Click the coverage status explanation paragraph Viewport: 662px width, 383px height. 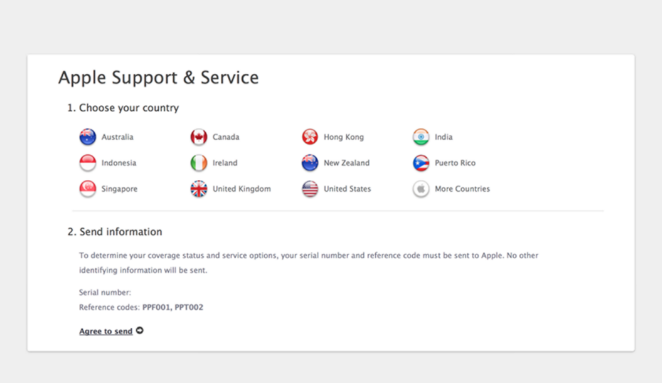tap(309, 263)
